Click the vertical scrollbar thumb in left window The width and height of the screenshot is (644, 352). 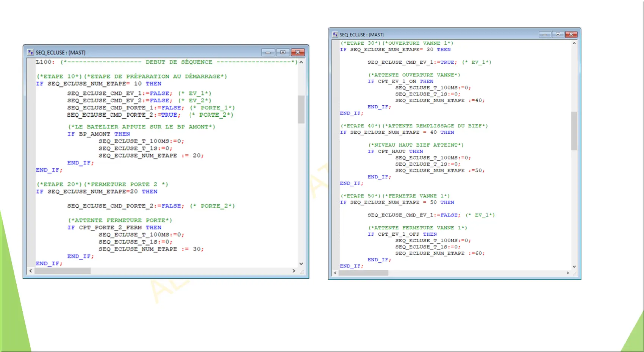coord(301,109)
